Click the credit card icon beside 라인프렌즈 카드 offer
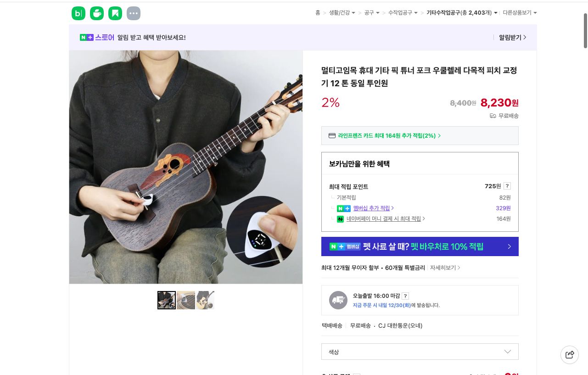Image resolution: width=588 pixels, height=375 pixels. point(332,135)
